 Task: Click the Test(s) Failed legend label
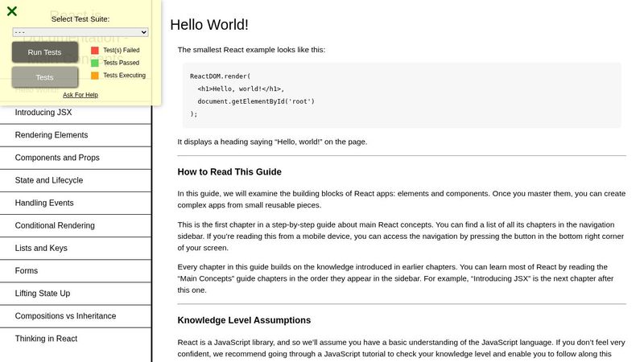[122, 50]
